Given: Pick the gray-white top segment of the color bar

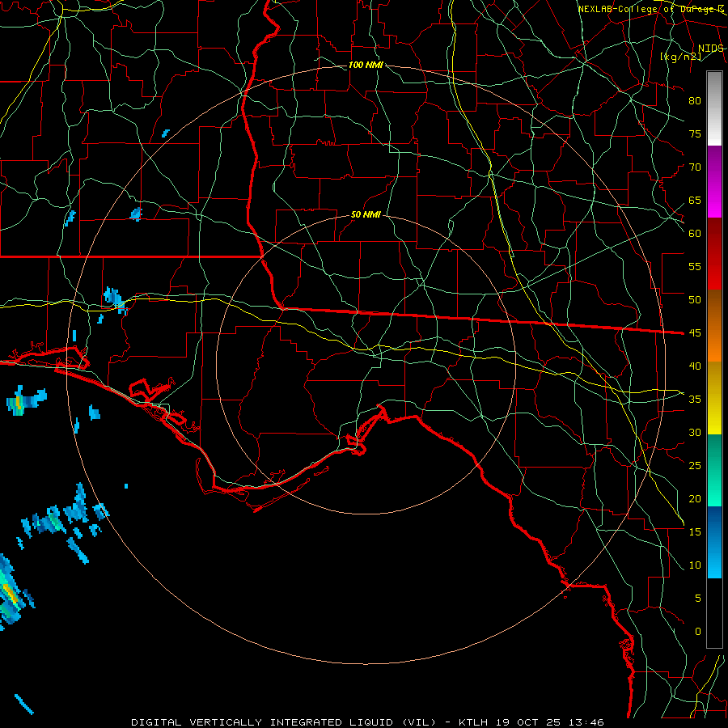Looking at the screenshot, I should (x=714, y=108).
